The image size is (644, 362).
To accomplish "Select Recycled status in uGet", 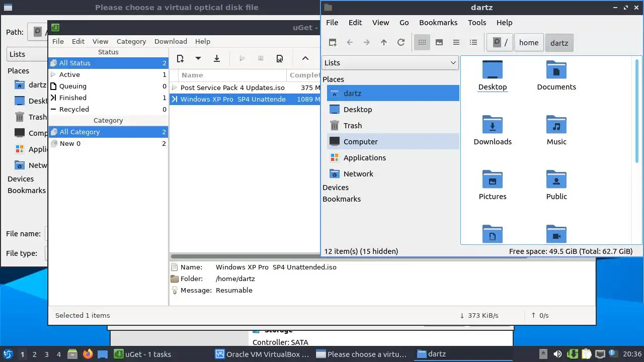I will (x=108, y=109).
